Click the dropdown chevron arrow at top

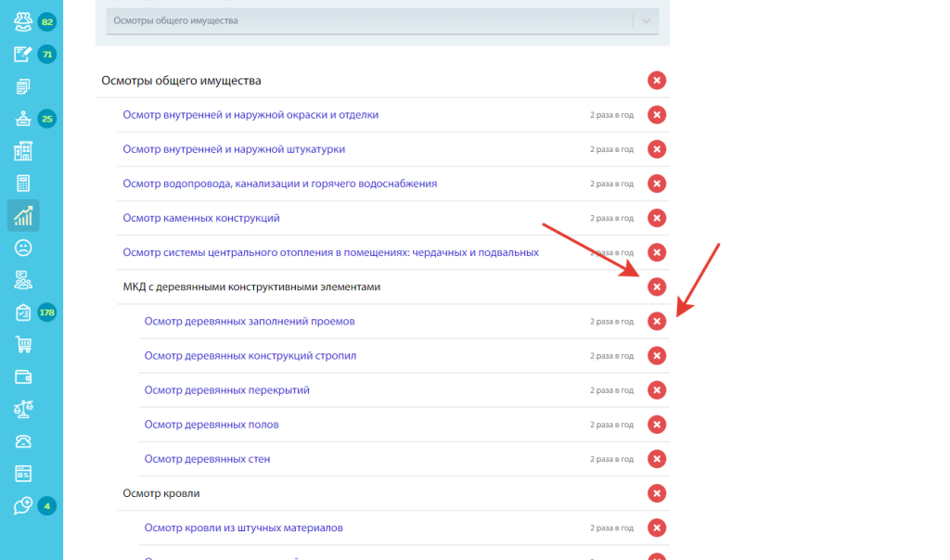pos(646,21)
